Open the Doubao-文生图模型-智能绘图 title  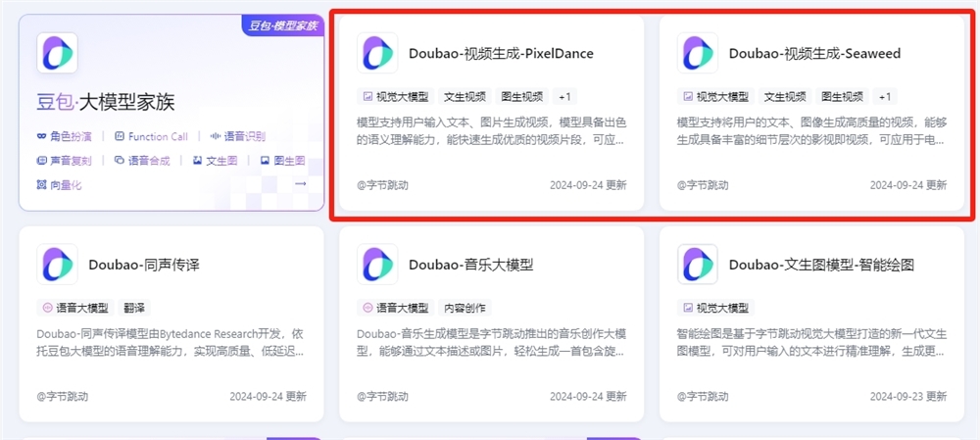pos(821,265)
